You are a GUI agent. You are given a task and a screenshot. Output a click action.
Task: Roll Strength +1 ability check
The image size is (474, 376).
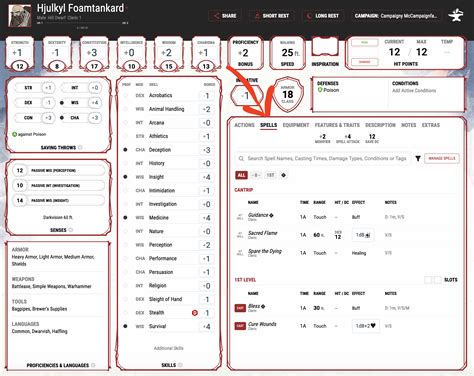pos(19,53)
